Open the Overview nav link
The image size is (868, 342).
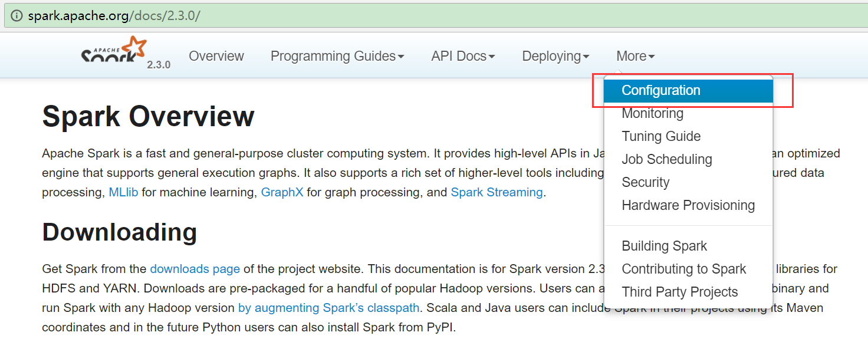coord(216,56)
